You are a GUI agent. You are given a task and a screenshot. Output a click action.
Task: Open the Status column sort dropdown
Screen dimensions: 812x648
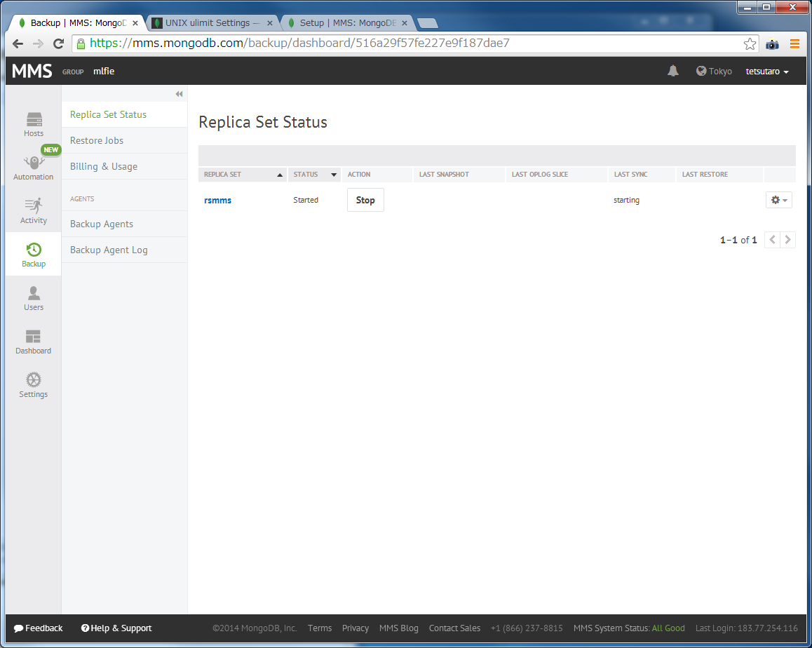click(x=334, y=175)
